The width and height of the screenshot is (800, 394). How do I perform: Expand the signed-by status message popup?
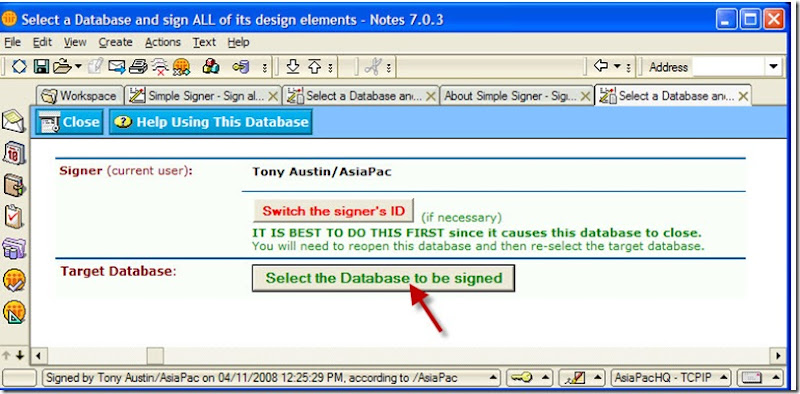(492, 378)
